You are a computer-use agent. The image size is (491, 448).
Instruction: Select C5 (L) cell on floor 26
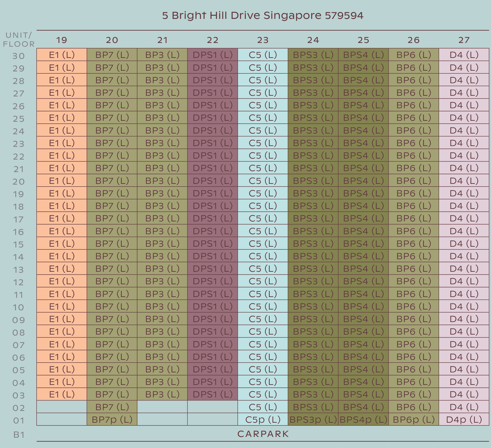point(263,105)
